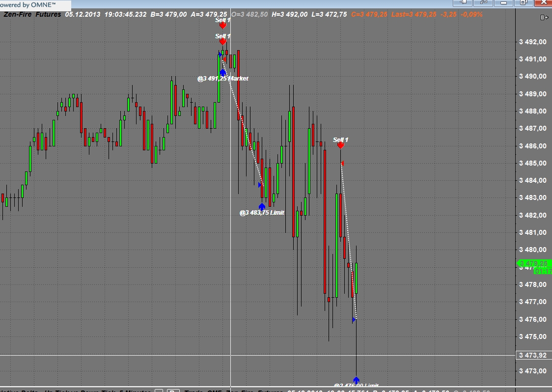Screen dimensions: 552x392
Task: Click the '@3 483,75 Limit' order label
Action: pyautogui.click(x=262, y=213)
